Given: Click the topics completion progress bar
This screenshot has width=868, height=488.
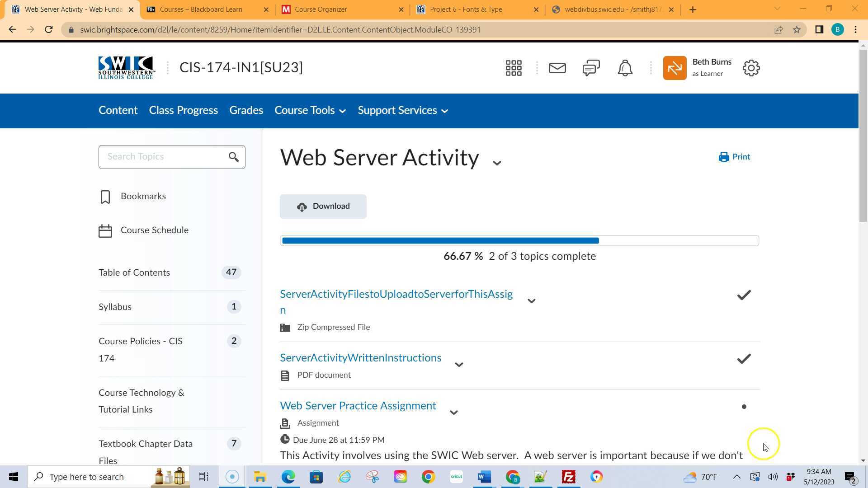Looking at the screenshot, I should (x=519, y=241).
